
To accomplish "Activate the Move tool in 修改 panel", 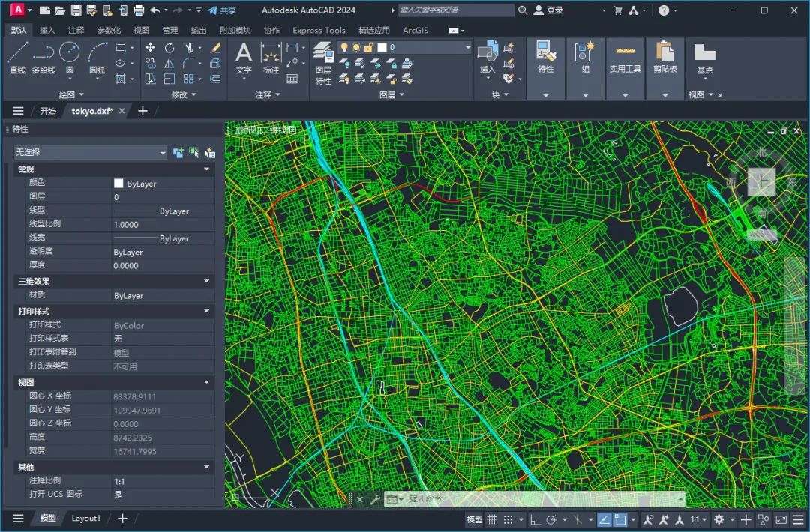I will (x=150, y=47).
